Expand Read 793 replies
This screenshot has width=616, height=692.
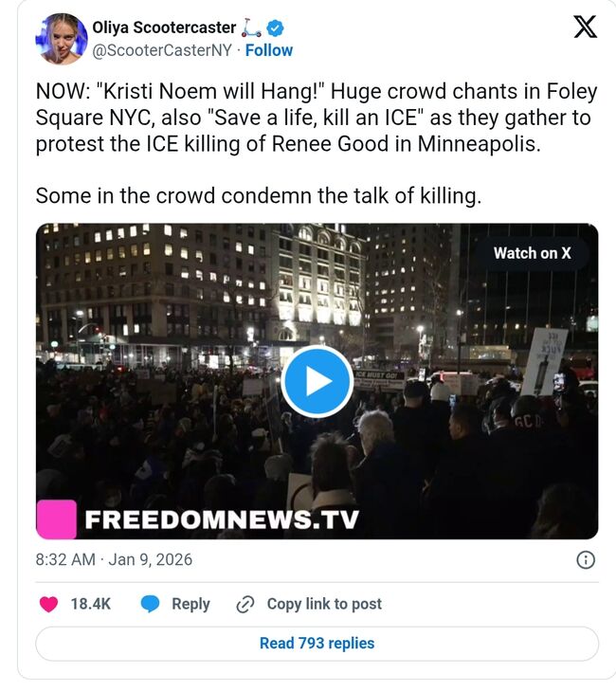point(317,644)
